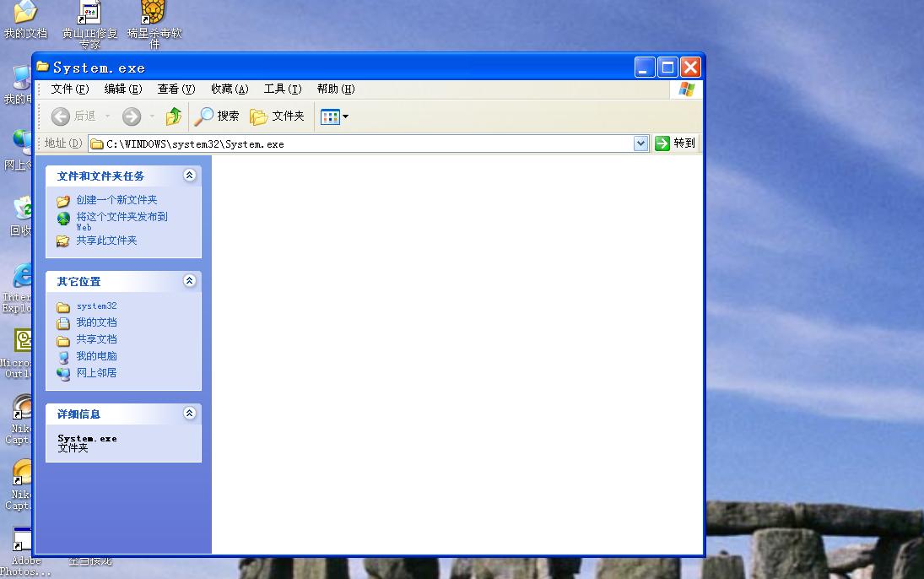
Task: Click the share folder icon in tasks
Action: (x=63, y=241)
